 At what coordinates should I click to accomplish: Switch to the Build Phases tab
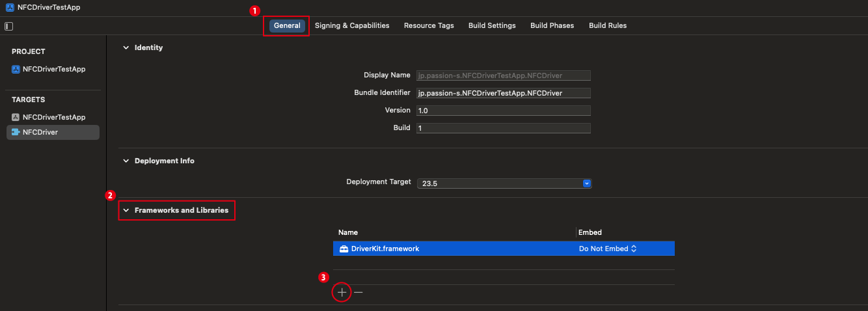pos(552,25)
